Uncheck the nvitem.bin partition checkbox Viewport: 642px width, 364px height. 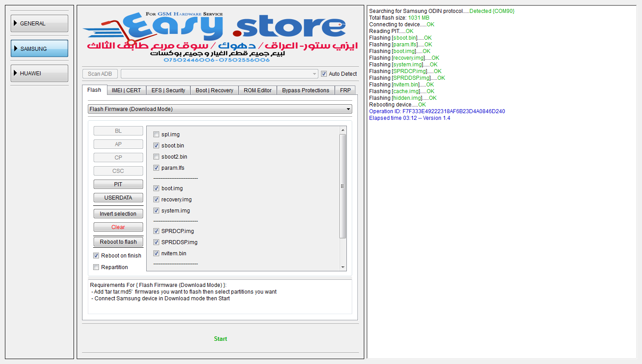tap(156, 254)
